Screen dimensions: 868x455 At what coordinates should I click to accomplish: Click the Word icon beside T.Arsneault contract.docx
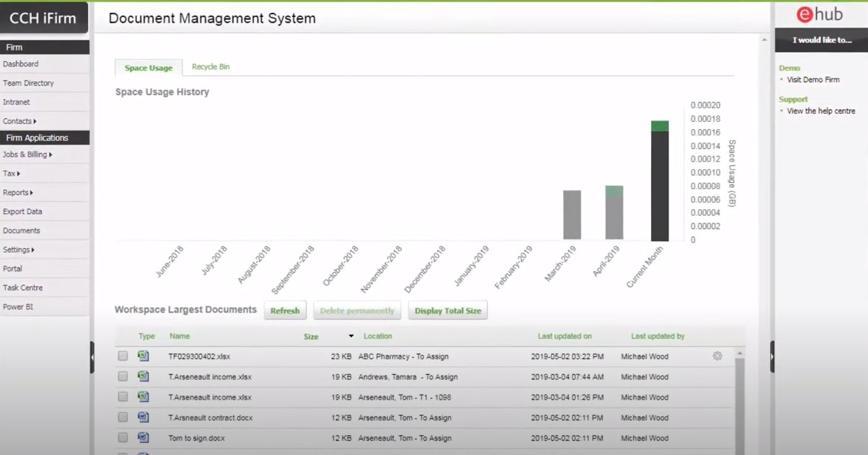(x=143, y=417)
